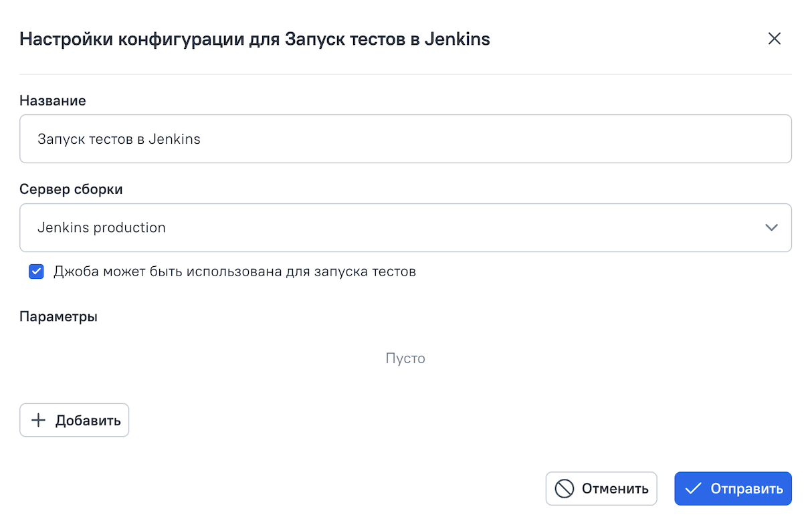Click the Сервер сборки label
This screenshot has width=812, height=527.
tap(71, 189)
